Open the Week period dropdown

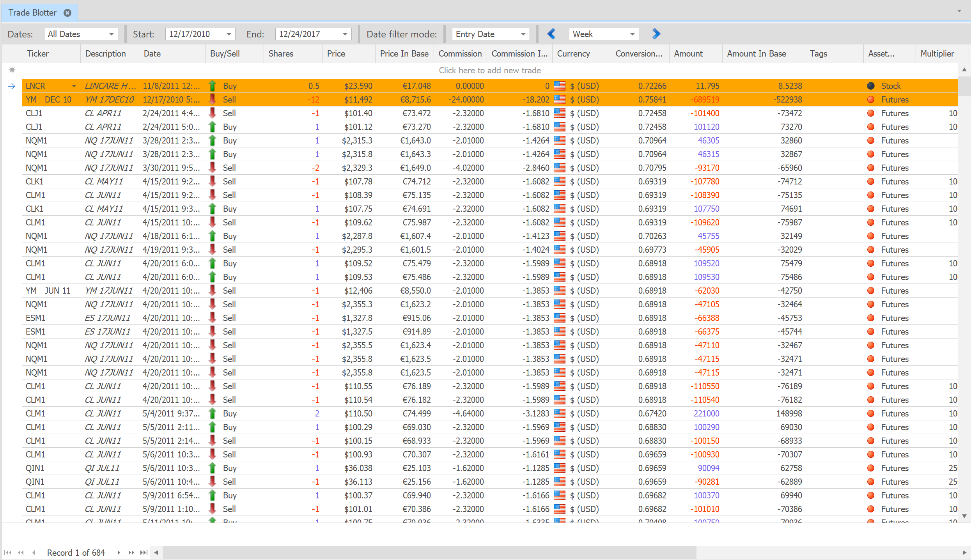click(x=632, y=34)
